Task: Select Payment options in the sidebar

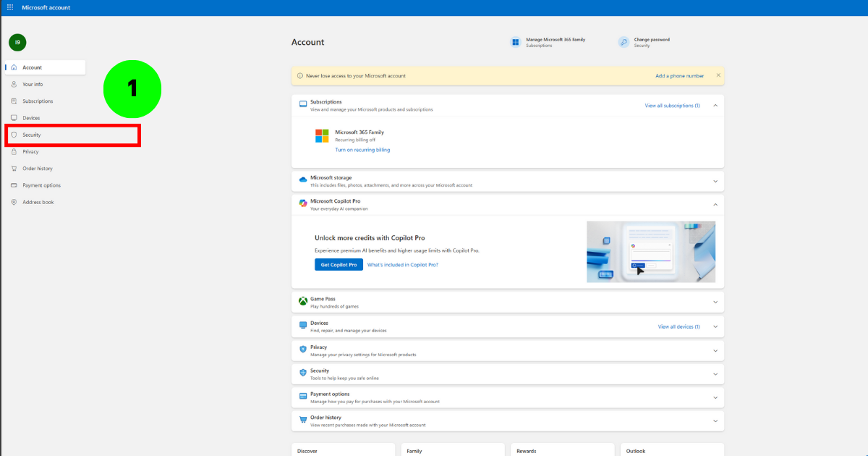Action: [x=41, y=185]
